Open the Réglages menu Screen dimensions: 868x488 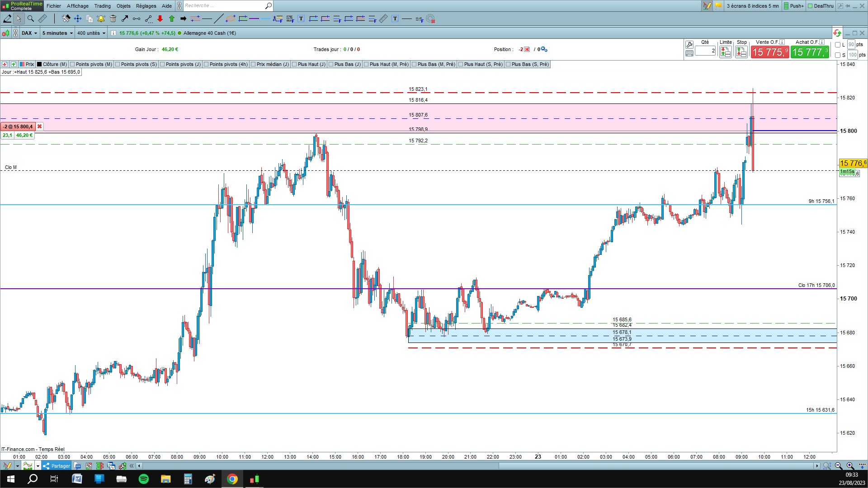point(146,6)
